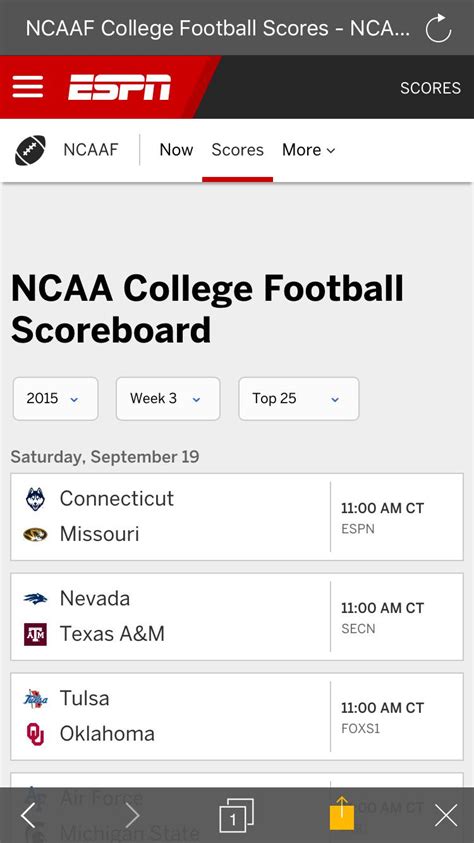
Task: Expand the More menu in the navigation
Action: 308,150
